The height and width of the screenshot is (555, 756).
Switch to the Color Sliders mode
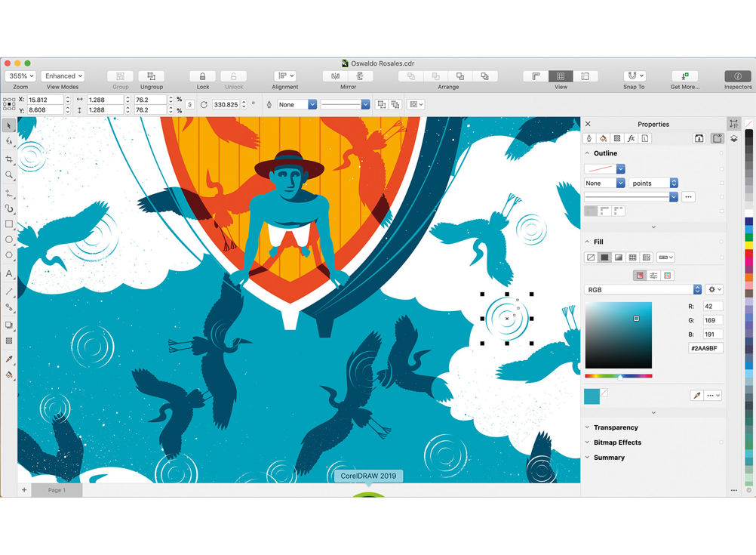pos(653,276)
